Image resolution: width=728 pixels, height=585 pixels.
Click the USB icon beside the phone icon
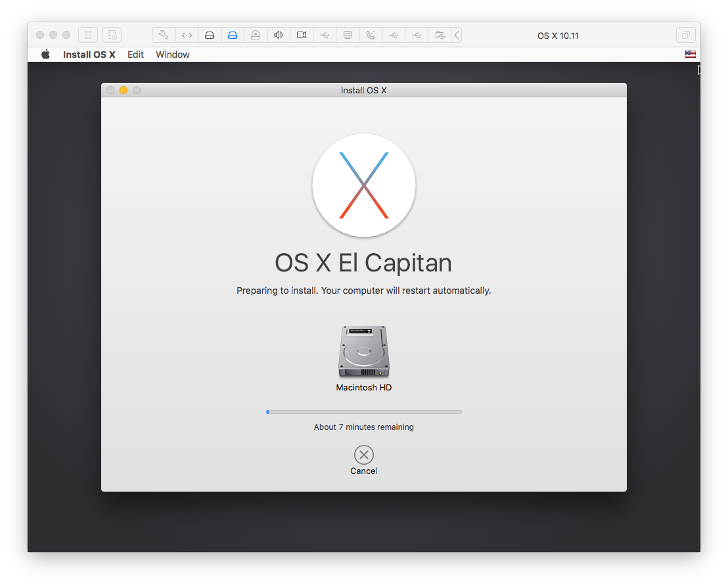[394, 35]
